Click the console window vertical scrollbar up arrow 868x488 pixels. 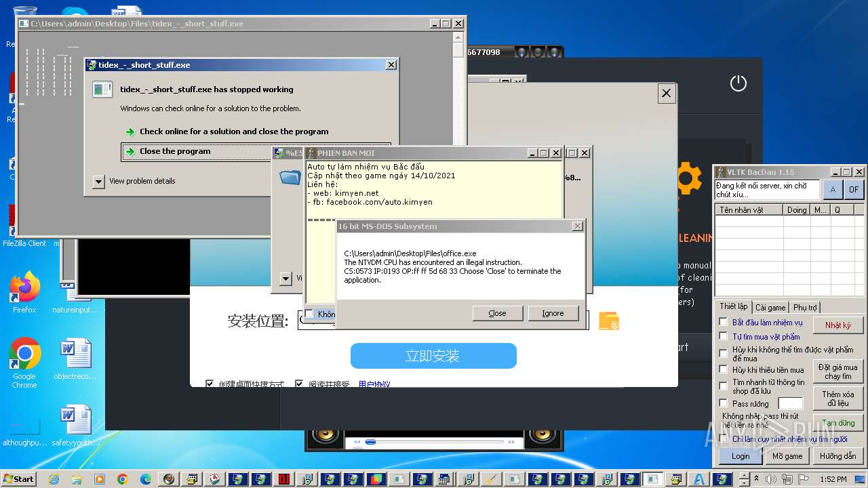(459, 38)
